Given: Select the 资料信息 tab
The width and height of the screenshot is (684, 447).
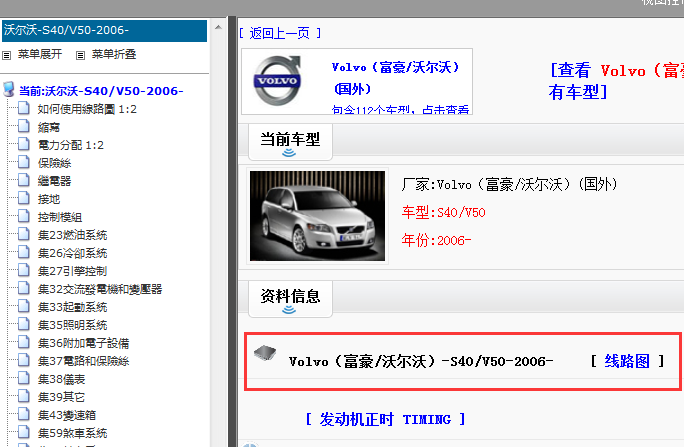Looking at the screenshot, I should pyautogui.click(x=290, y=299).
